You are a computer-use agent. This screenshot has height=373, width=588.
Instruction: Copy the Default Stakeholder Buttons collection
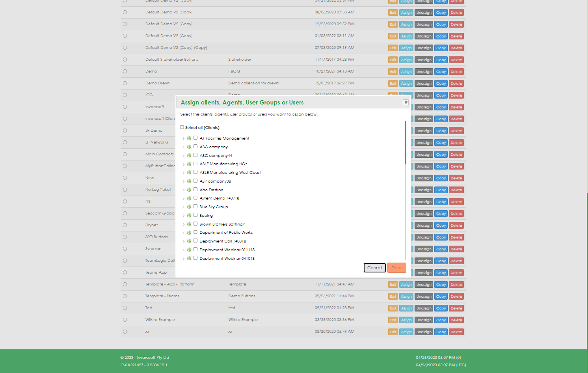click(441, 60)
